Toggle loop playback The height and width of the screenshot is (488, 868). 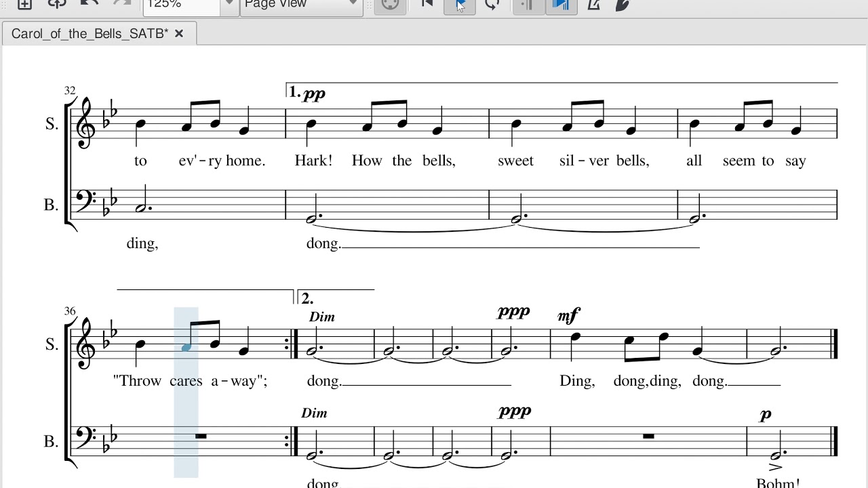coord(492,4)
